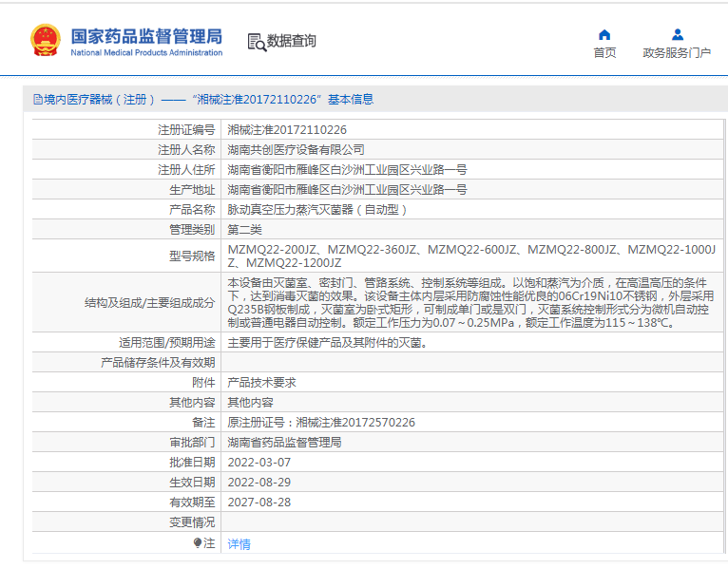This screenshot has height=569, width=728.
Task: Click the bulb icon next to 注
Action: (x=198, y=542)
